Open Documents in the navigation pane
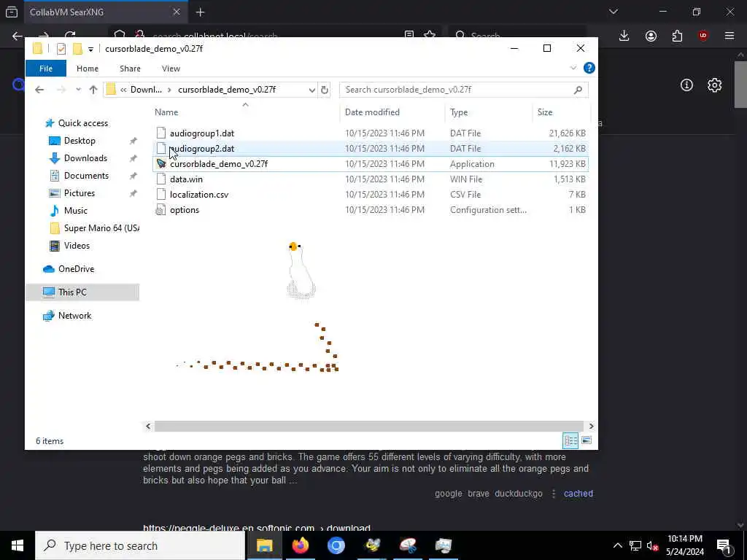Screen dimensions: 747x560 [x=86, y=176]
